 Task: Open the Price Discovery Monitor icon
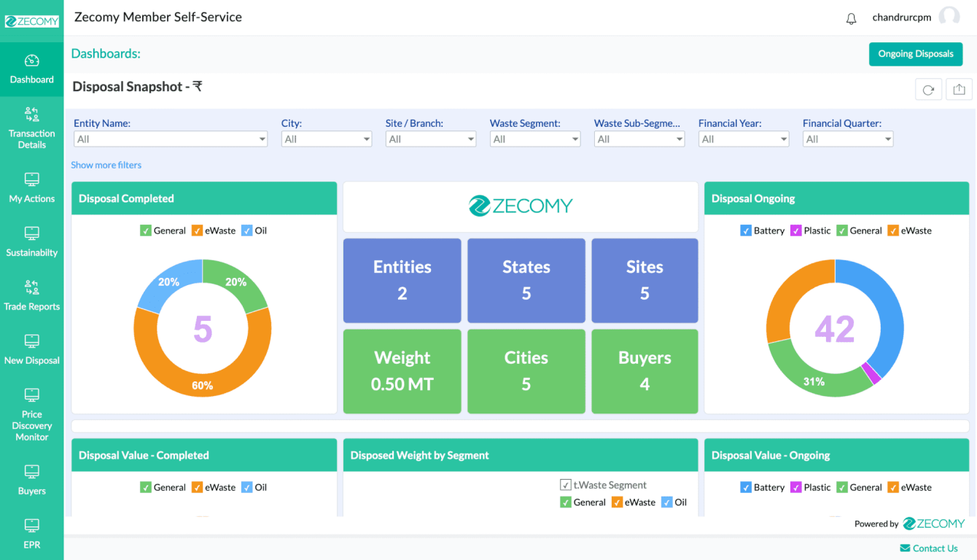31,394
